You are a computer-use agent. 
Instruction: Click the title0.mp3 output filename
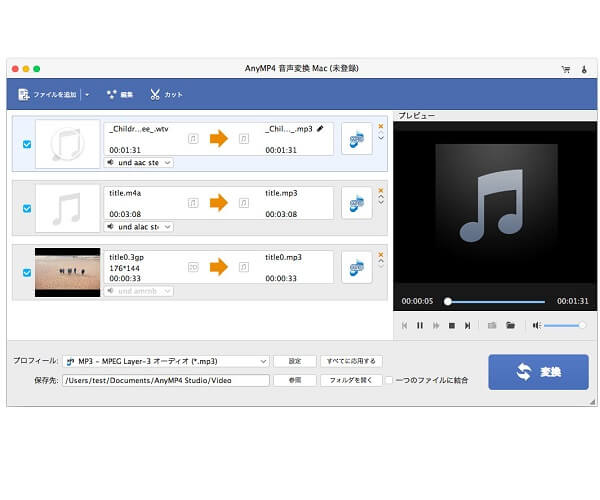284,257
